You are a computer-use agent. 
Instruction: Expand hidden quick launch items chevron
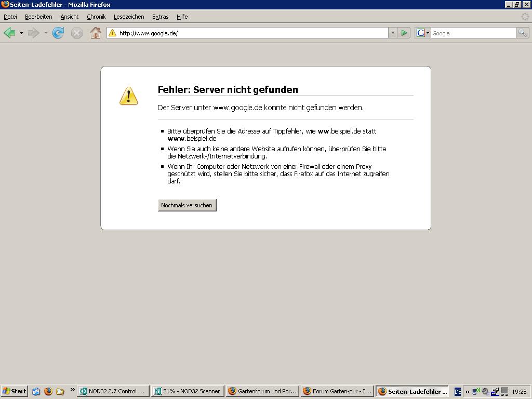pyautogui.click(x=72, y=390)
